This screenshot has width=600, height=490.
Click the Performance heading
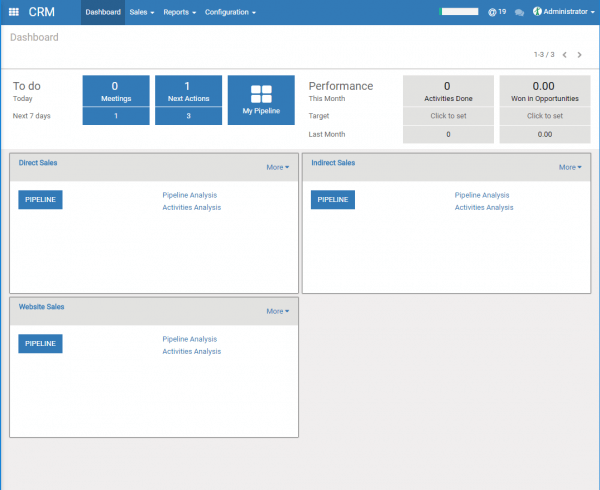click(x=341, y=86)
